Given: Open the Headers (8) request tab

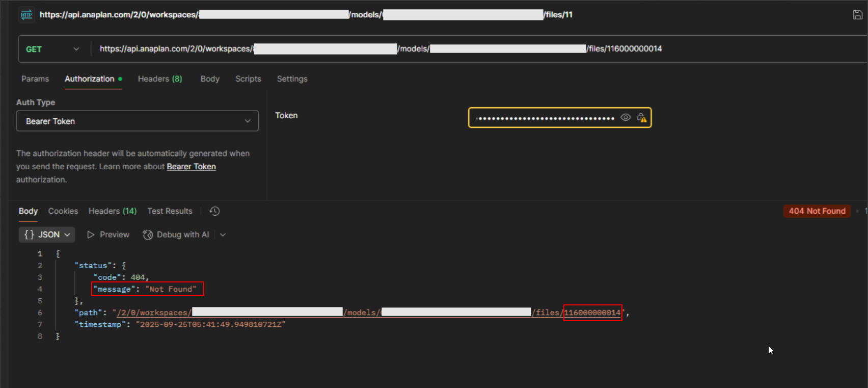Looking at the screenshot, I should tap(160, 79).
